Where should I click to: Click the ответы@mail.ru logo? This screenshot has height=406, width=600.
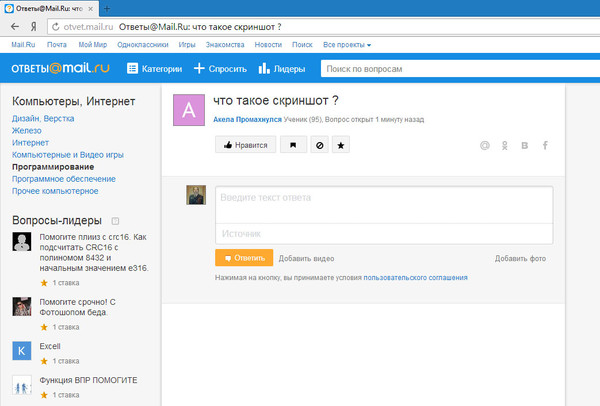pos(60,68)
